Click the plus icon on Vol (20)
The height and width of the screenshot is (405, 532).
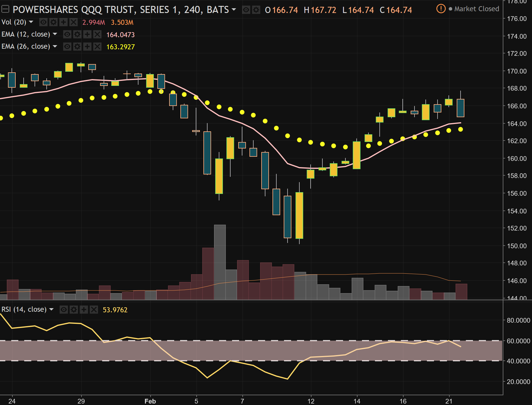[x=63, y=22]
